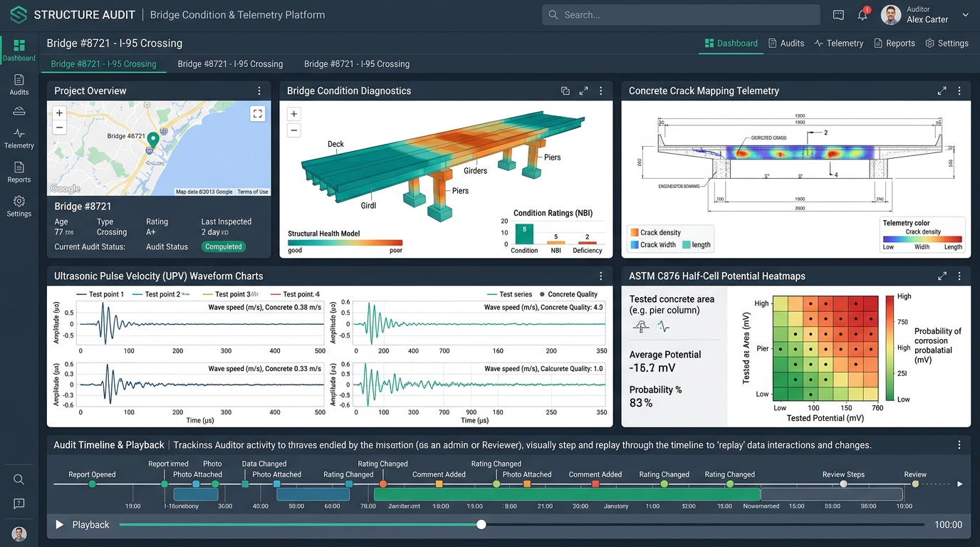Open the Dashboard item in the left sidebar
Screen dimensions: 980x547
coord(19,51)
